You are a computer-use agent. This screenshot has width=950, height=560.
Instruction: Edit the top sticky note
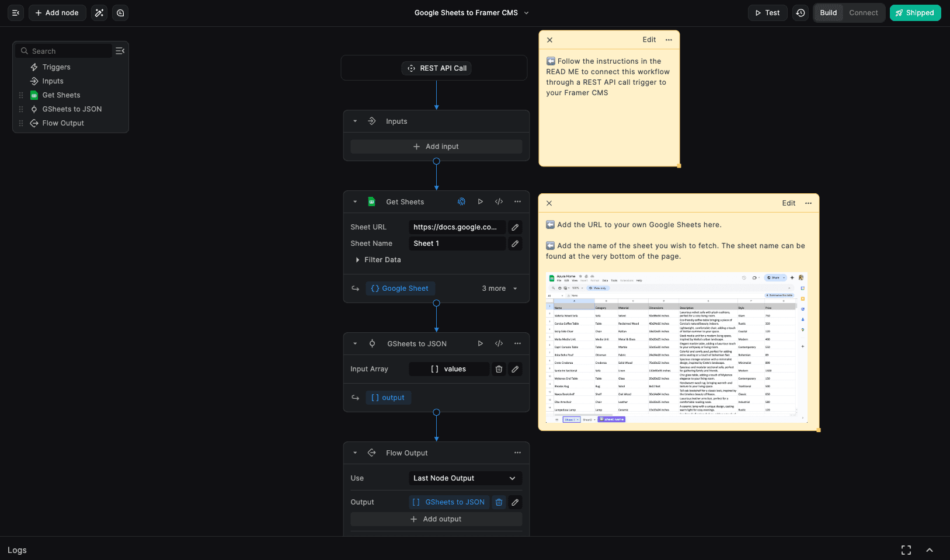[649, 40]
